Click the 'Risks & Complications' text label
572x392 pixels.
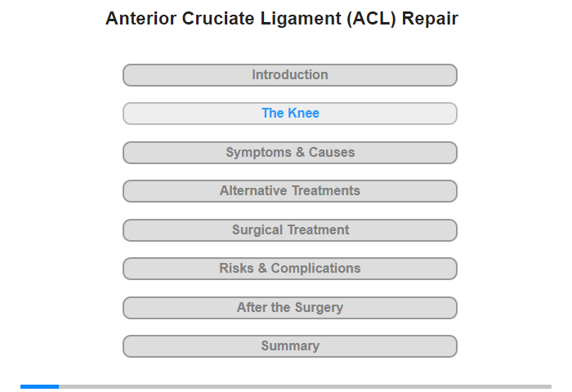[290, 269]
